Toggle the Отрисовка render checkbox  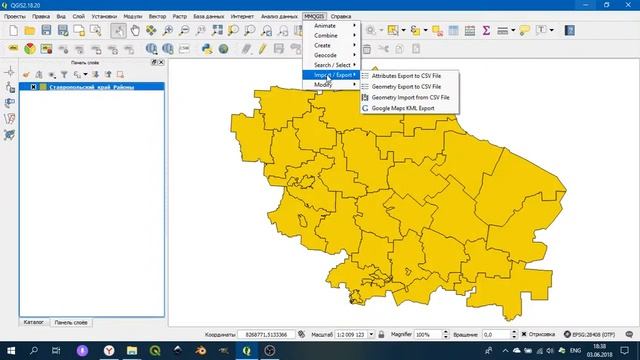click(524, 334)
